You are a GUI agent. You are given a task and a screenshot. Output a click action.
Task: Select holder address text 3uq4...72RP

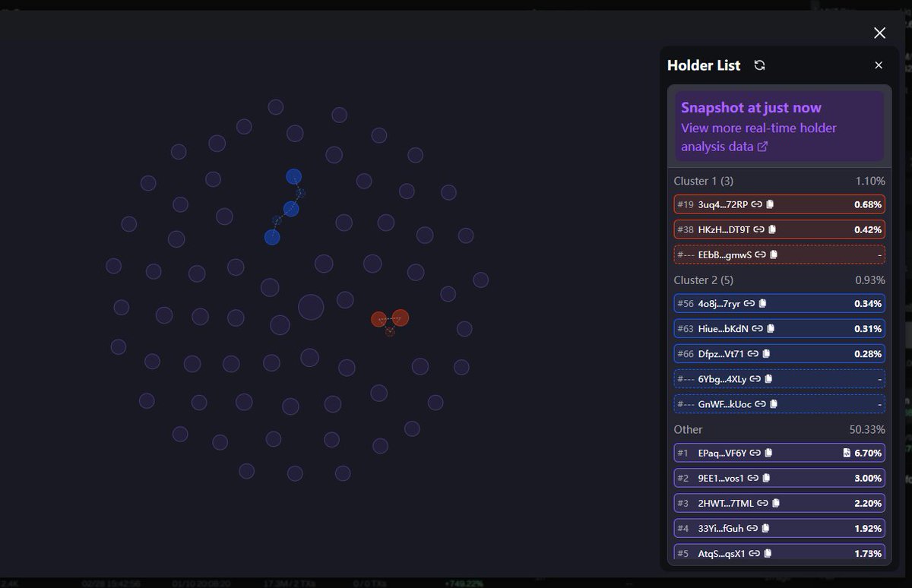click(x=723, y=204)
